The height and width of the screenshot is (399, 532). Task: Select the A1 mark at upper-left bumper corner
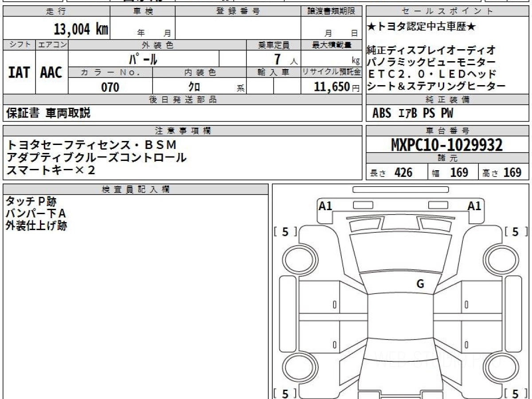[325, 206]
